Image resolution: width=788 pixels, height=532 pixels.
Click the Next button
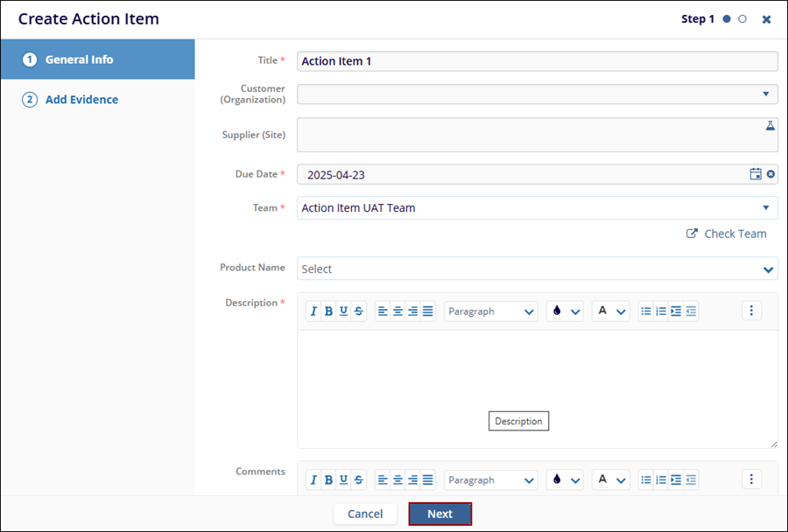click(x=440, y=514)
